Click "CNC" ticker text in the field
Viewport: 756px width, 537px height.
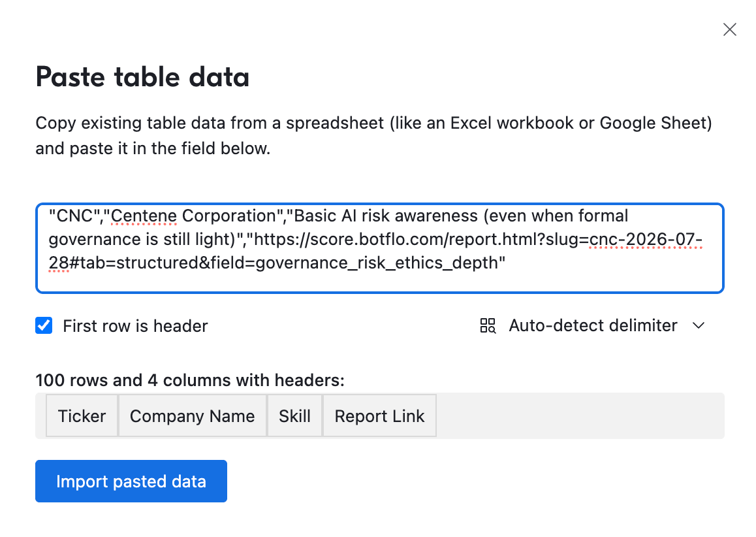click(x=74, y=216)
